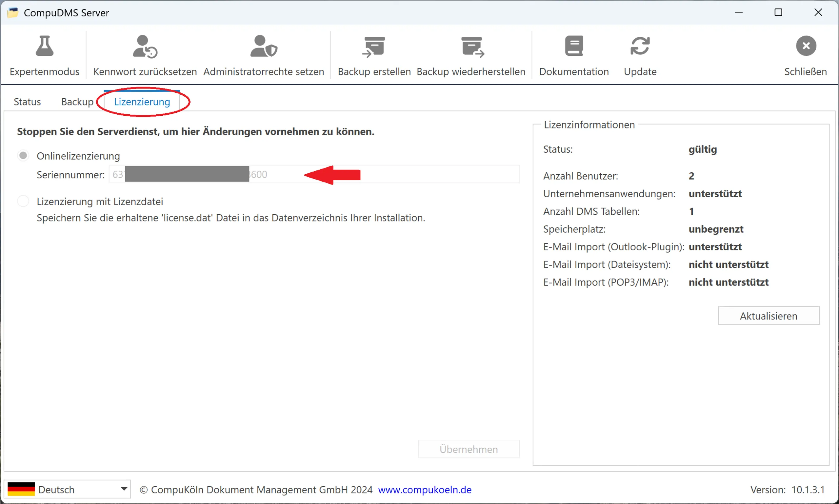Screen dimensions: 839x504
Task: Click the 'Stoppen Sie den Serverdienst' notice
Action: pyautogui.click(x=196, y=131)
